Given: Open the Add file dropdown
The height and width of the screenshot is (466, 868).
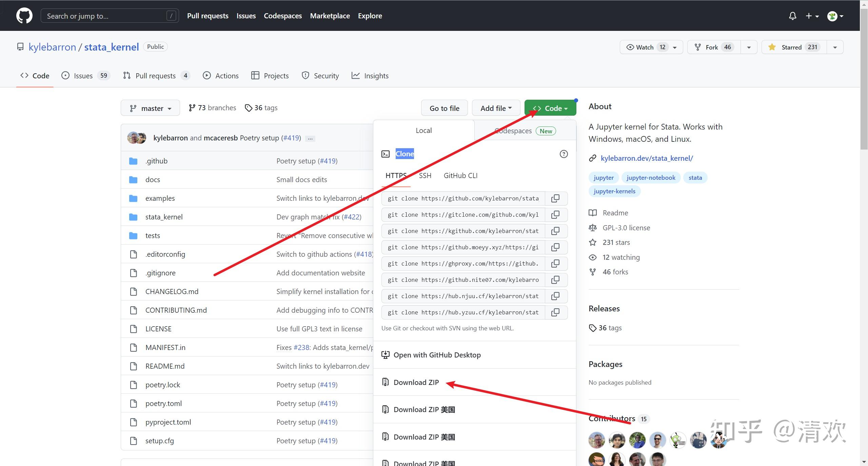Looking at the screenshot, I should pyautogui.click(x=496, y=108).
